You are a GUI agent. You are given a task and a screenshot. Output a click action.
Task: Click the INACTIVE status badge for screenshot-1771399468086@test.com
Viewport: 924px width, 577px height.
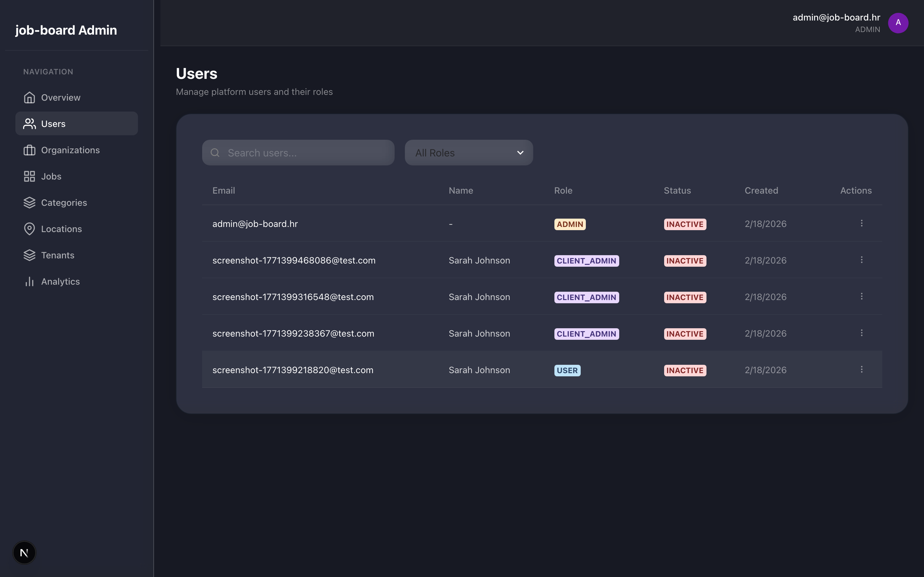tap(684, 261)
